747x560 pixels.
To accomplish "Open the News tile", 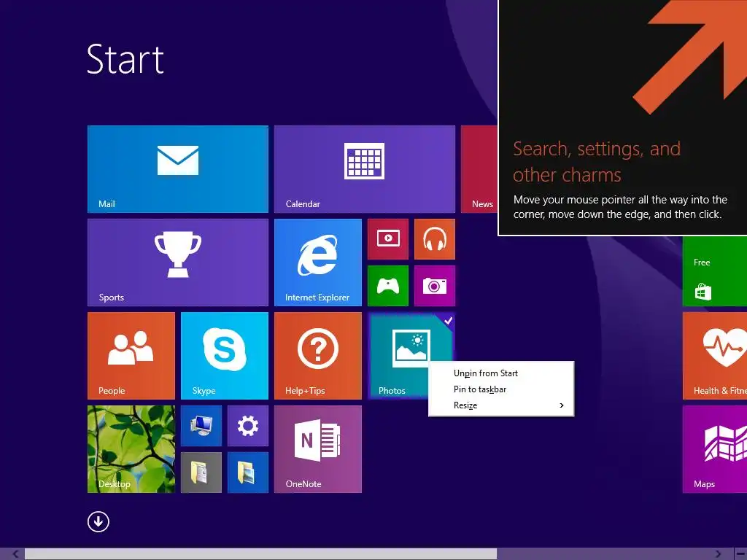I will tap(479, 169).
